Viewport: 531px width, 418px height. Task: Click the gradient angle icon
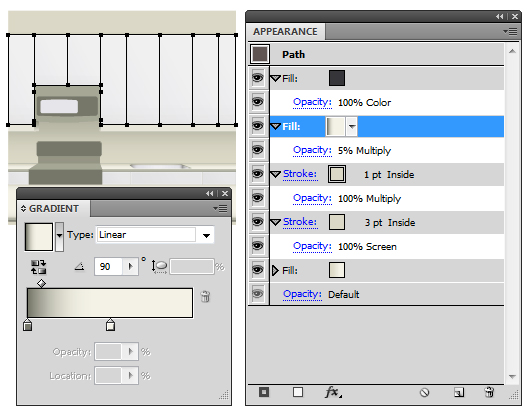(80, 267)
